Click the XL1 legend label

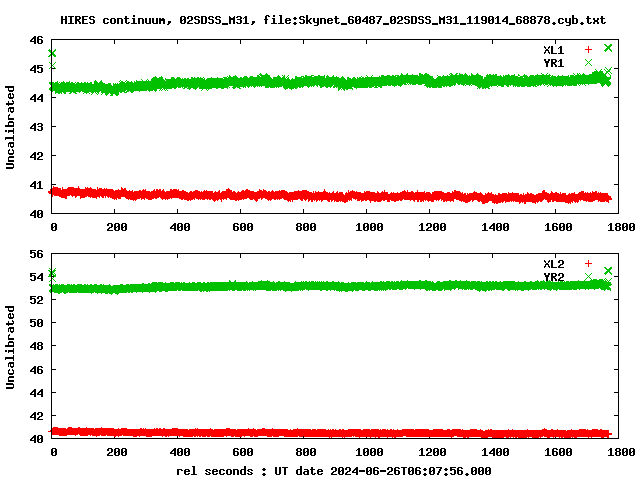click(554, 50)
